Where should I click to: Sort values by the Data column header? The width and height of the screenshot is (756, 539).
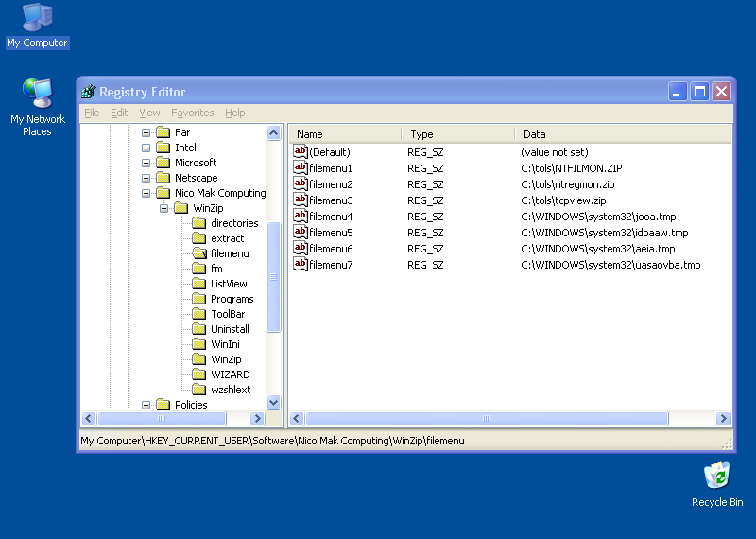click(623, 134)
